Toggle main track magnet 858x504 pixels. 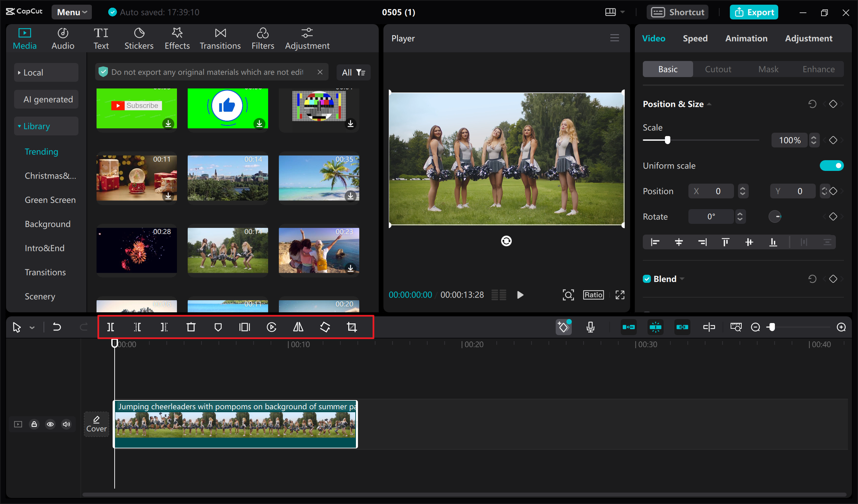(x=628, y=327)
